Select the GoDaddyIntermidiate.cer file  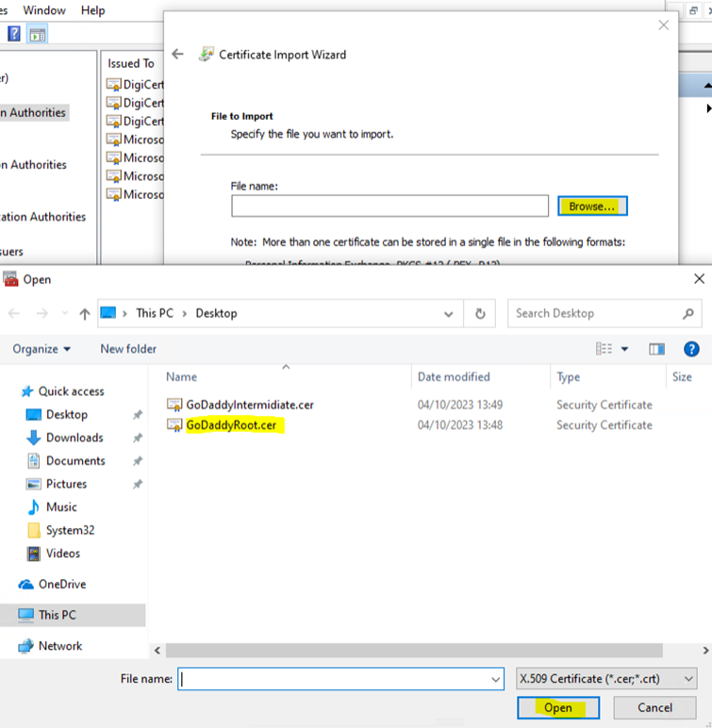pos(250,405)
